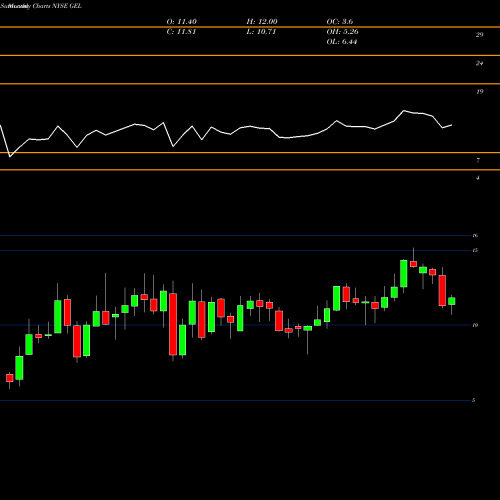Viewport: 500px width, 500px height.
Task: Click the 'Charts NYSE GEL' title text
Action: [x=56, y=6]
